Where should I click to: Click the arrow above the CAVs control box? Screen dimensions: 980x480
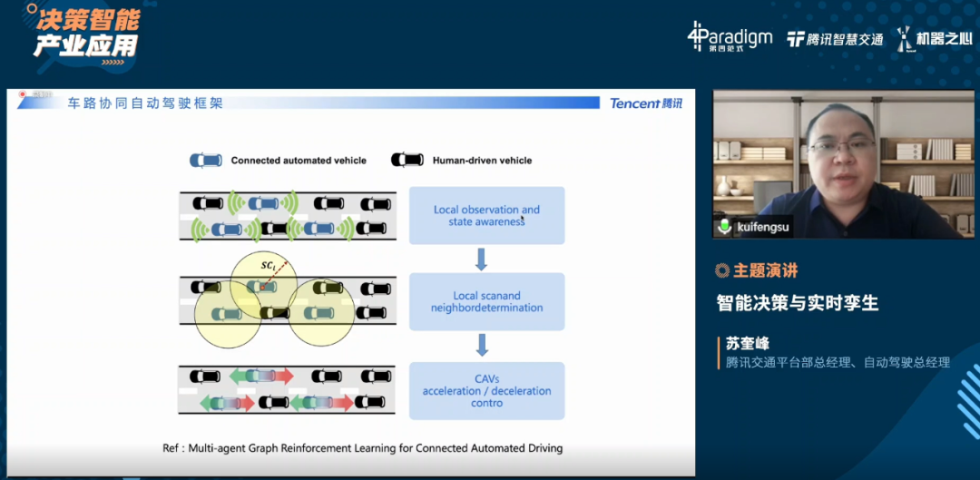tap(482, 345)
